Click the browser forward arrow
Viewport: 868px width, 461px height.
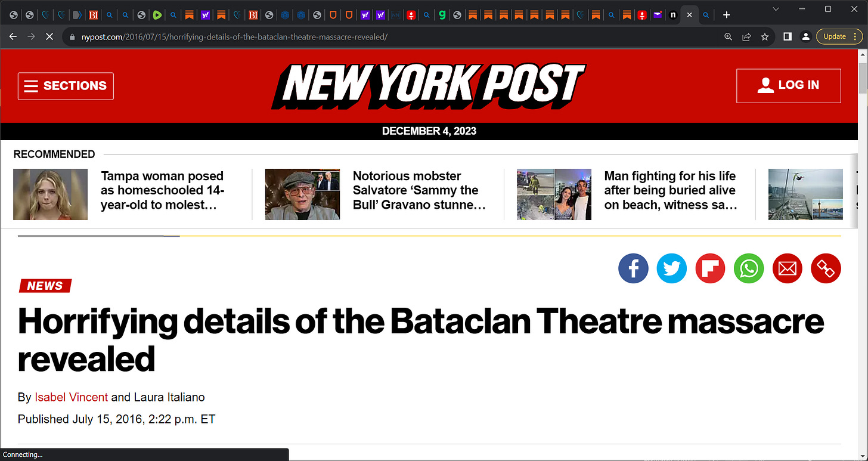pyautogui.click(x=32, y=36)
